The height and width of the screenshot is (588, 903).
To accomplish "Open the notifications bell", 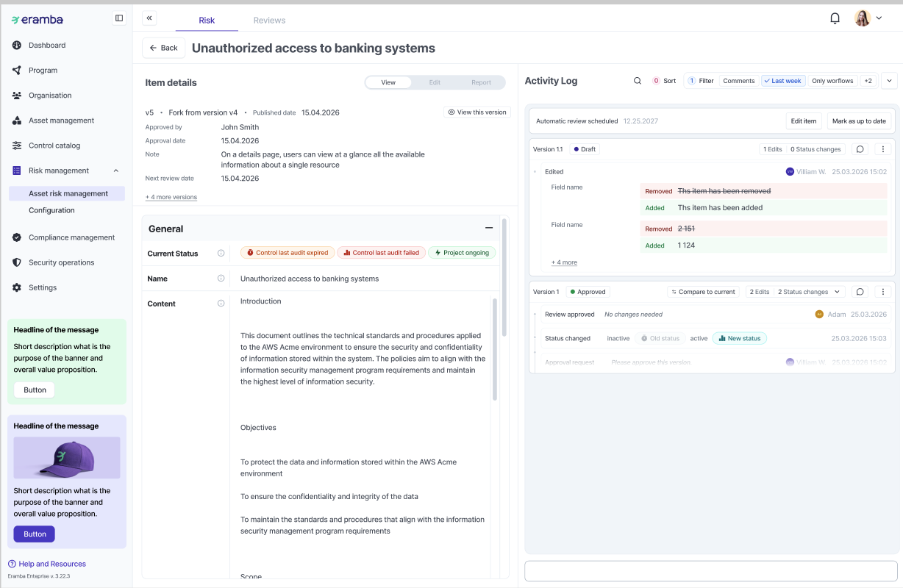I will coord(835,18).
